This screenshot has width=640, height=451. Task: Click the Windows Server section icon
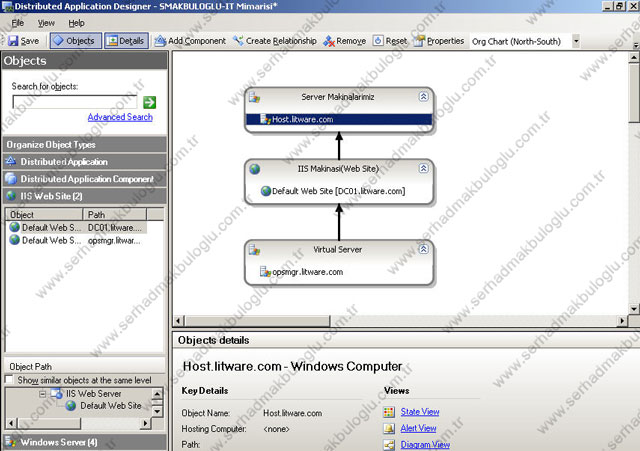[x=11, y=442]
